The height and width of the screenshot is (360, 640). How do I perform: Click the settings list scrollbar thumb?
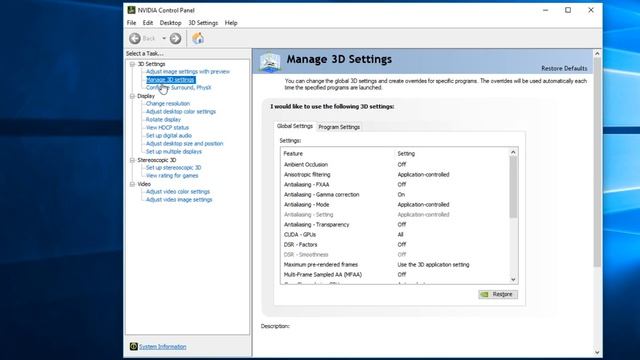click(513, 187)
